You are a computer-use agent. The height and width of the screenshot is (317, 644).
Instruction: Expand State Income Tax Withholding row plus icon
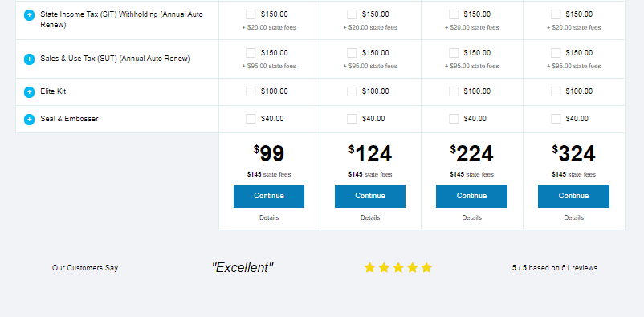tap(29, 15)
